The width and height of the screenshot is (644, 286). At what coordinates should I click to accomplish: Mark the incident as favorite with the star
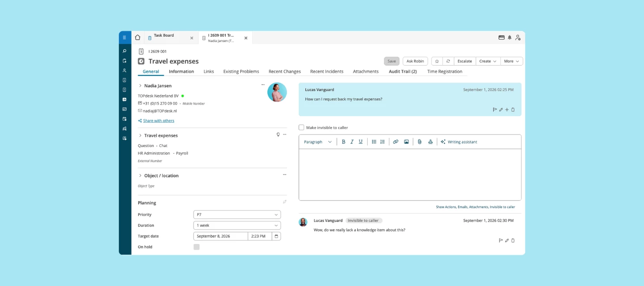[437, 61]
